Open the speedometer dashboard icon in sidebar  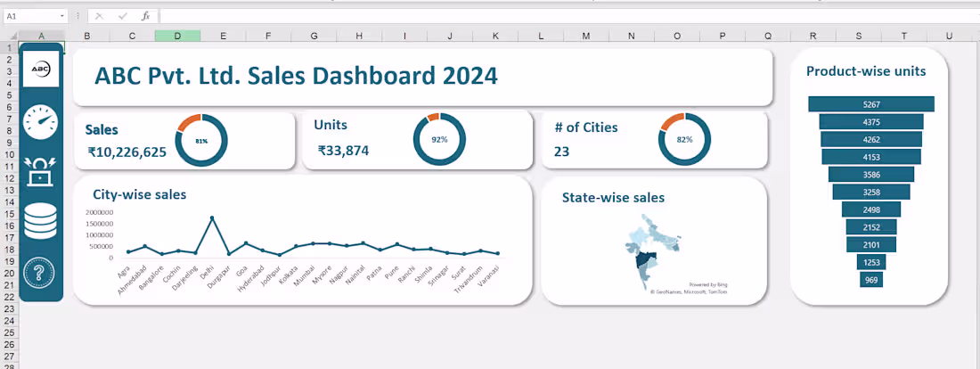click(x=41, y=122)
